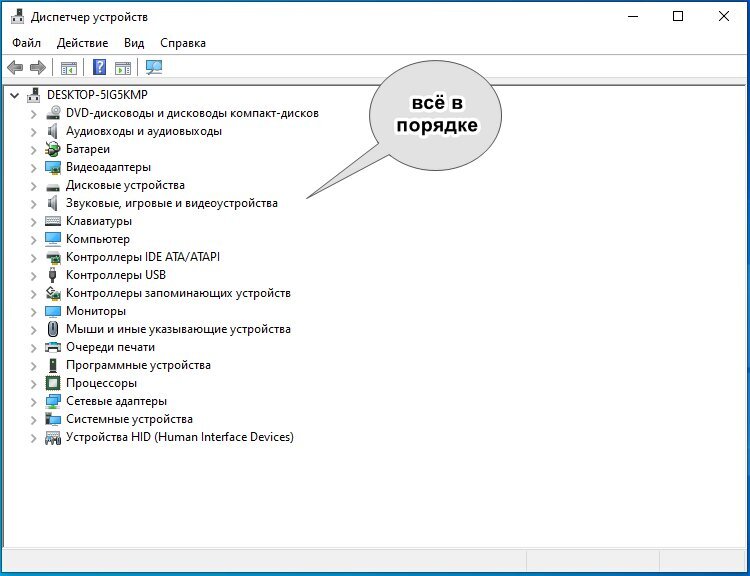Click the Forward arrow toolbar icon
Viewport: 750px width, 576px height.
[38, 67]
